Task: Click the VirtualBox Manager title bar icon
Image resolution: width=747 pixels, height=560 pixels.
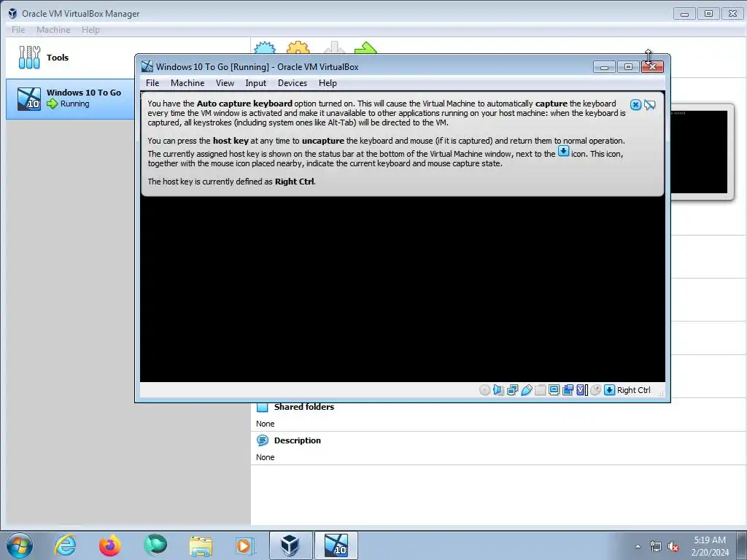Action: click(x=13, y=13)
